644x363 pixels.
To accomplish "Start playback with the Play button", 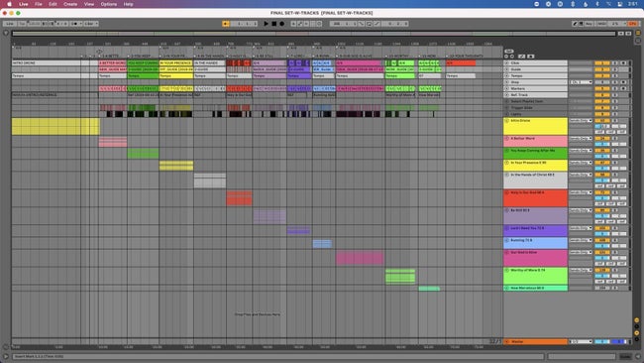I will (x=266, y=24).
